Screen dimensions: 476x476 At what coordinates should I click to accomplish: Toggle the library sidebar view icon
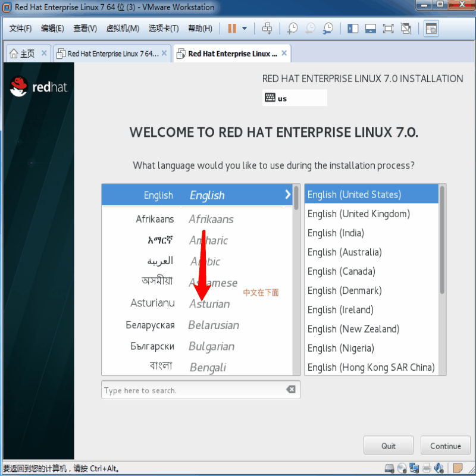tap(353, 29)
